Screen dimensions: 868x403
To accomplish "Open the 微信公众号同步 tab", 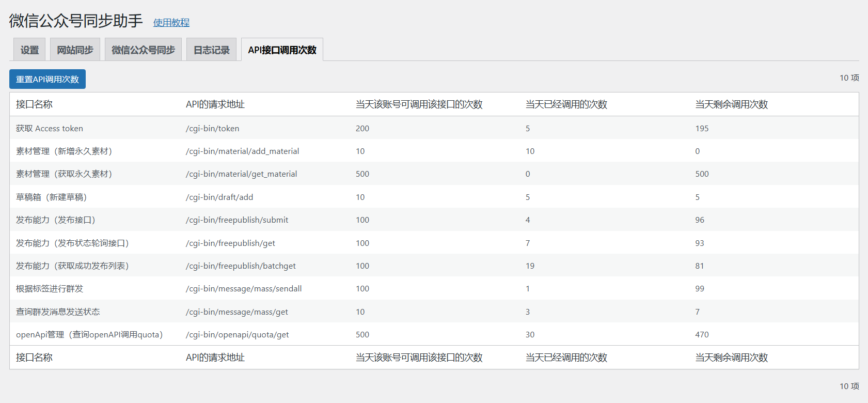I will (143, 50).
